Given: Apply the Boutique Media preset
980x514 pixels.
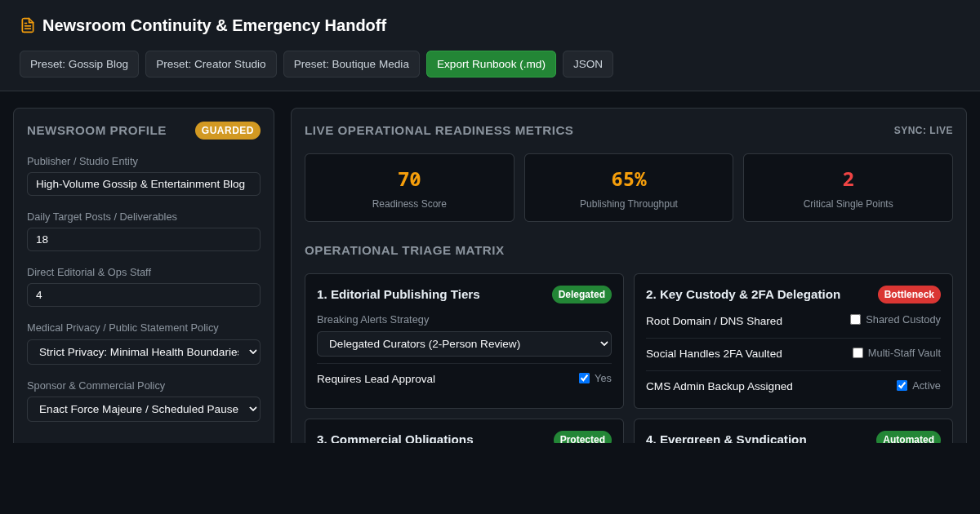Looking at the screenshot, I should pos(351,64).
